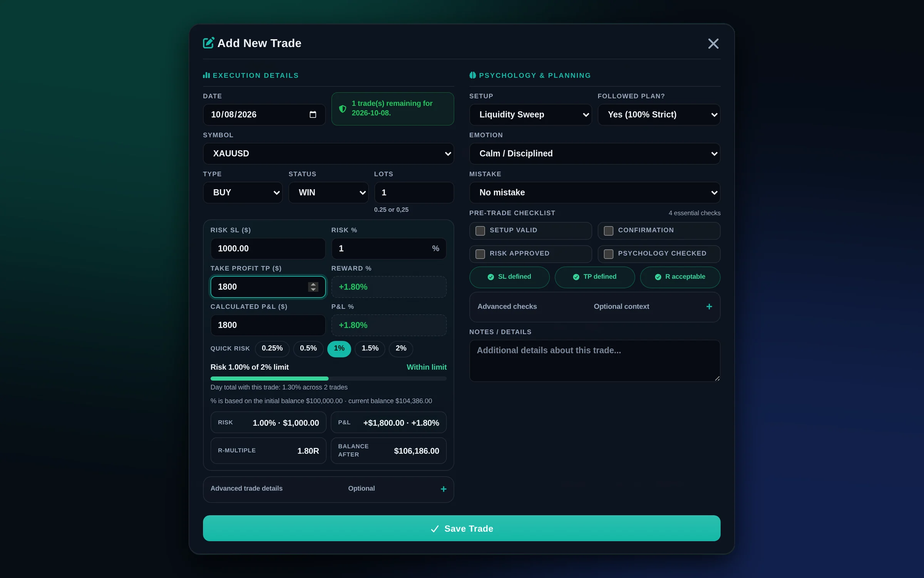Open the date picker calendar icon

pyautogui.click(x=313, y=114)
